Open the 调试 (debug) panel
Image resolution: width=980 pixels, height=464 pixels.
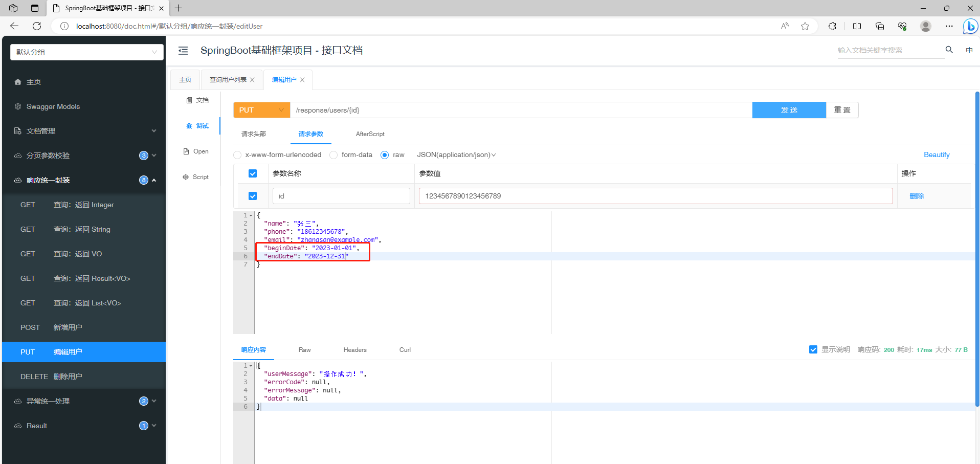coord(197,126)
